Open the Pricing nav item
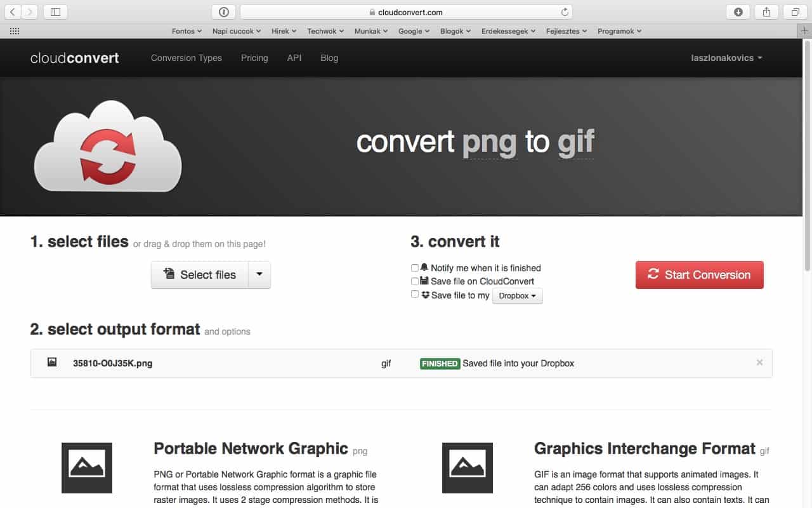This screenshot has width=812, height=508. [254, 58]
